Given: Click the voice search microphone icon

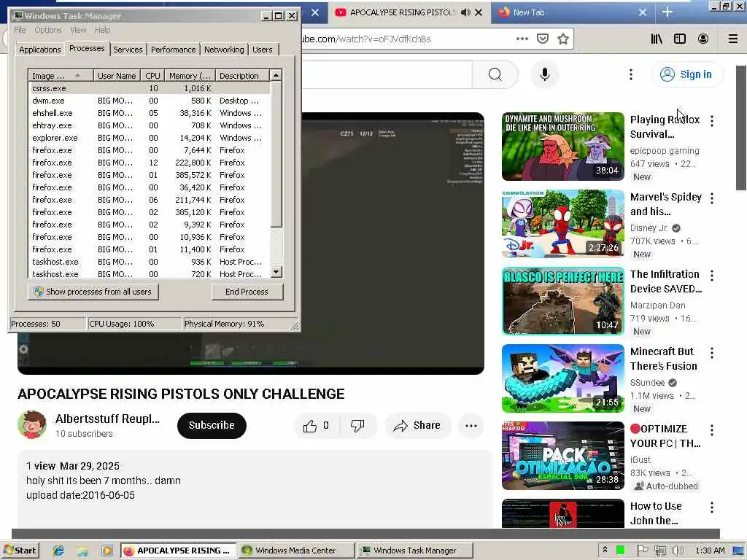Looking at the screenshot, I should pos(545,74).
